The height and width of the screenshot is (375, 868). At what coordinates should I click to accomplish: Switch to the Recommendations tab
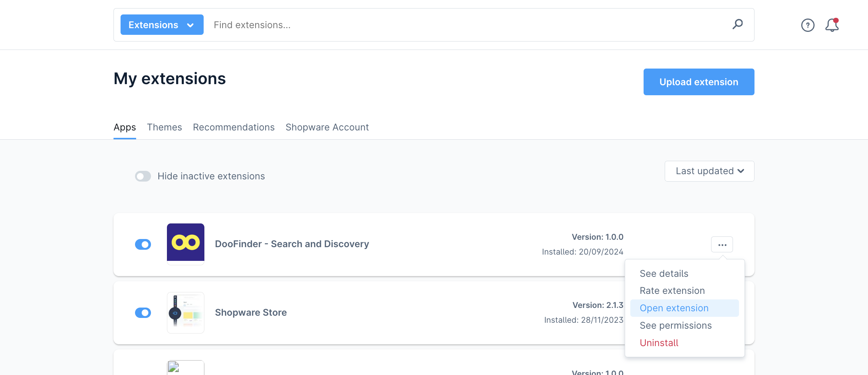point(234,127)
